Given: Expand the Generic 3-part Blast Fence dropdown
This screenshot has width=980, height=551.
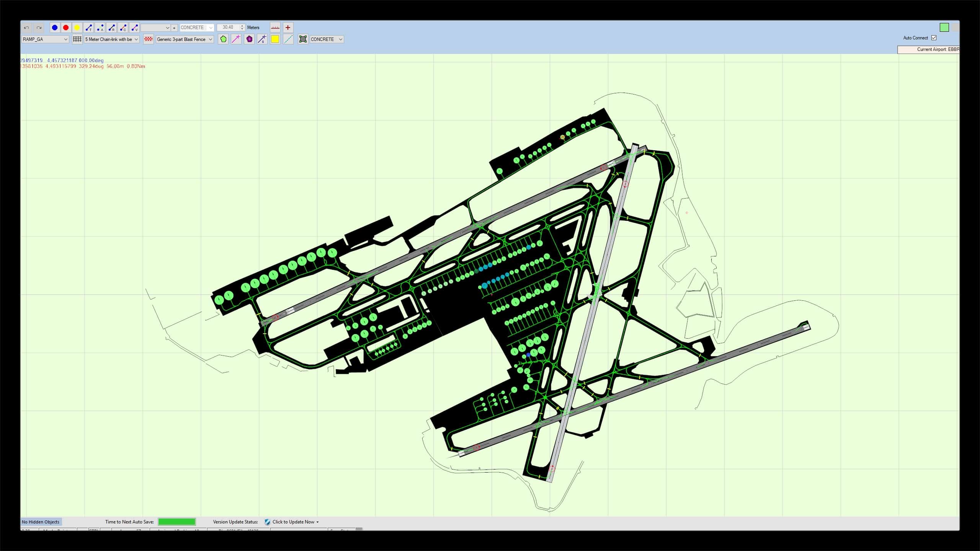Looking at the screenshot, I should [210, 39].
